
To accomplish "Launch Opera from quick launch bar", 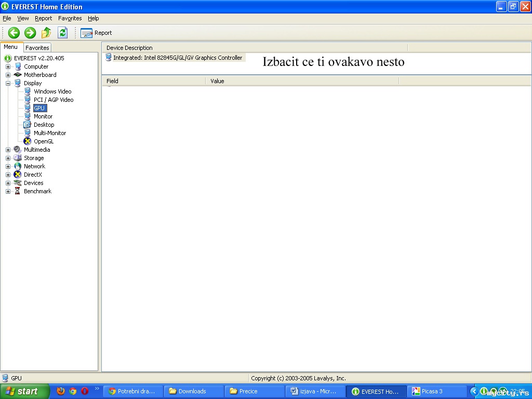I will 85,391.
